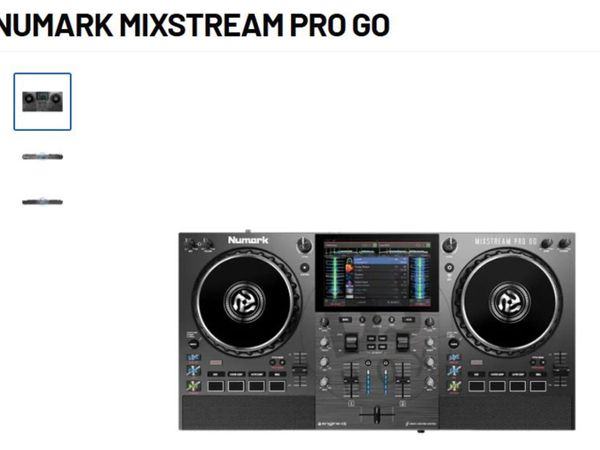Show the third rear-view product thumbnail

pos(42,202)
